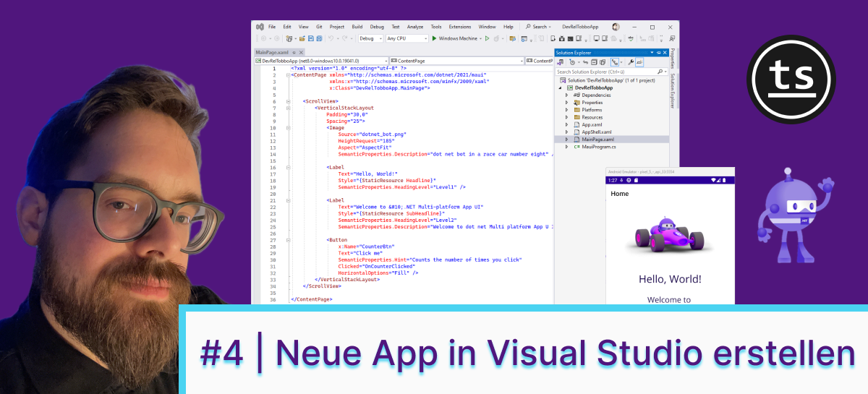This screenshot has width=868, height=394.
Task: Select the Solution 'DevRelTobboApp' root node
Action: (x=612, y=80)
